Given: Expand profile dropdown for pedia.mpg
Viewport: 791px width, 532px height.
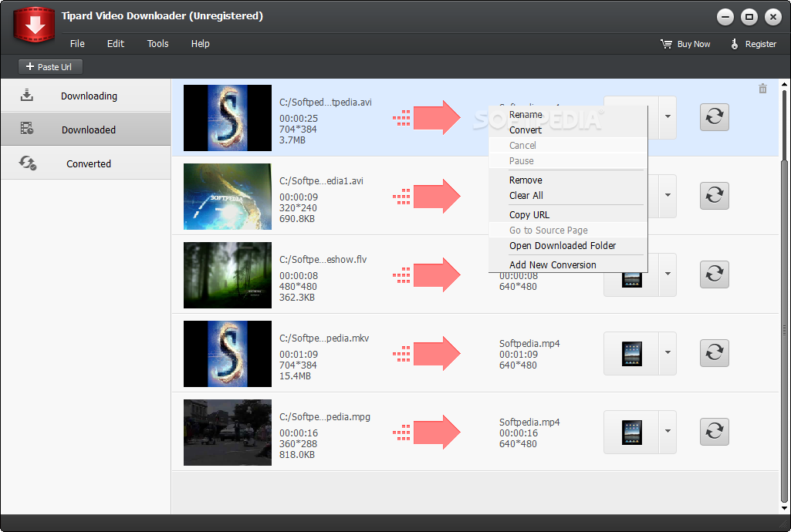Looking at the screenshot, I should point(668,431).
